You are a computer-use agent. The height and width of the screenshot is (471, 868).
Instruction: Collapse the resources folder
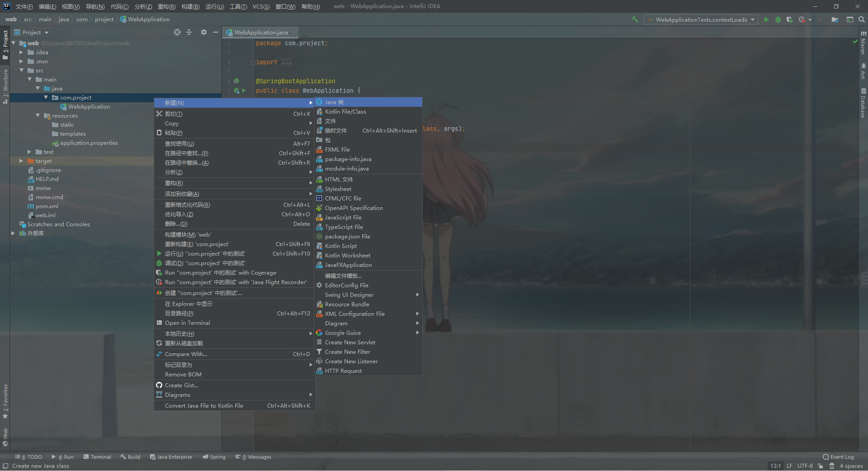coord(38,116)
